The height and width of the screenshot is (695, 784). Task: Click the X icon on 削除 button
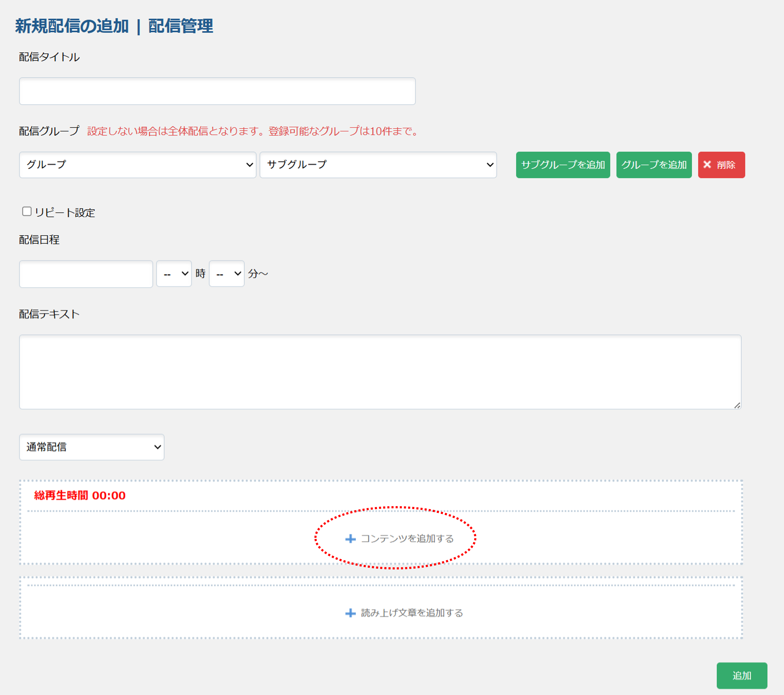point(707,164)
